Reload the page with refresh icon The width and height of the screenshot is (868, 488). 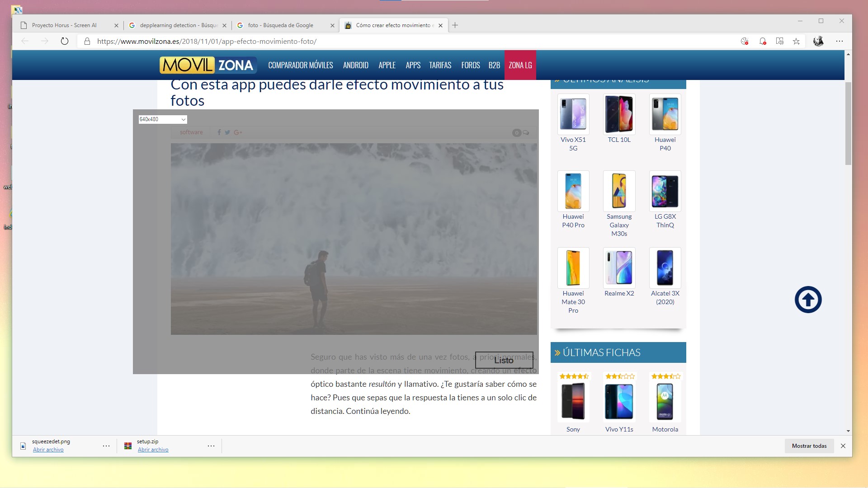tap(65, 41)
